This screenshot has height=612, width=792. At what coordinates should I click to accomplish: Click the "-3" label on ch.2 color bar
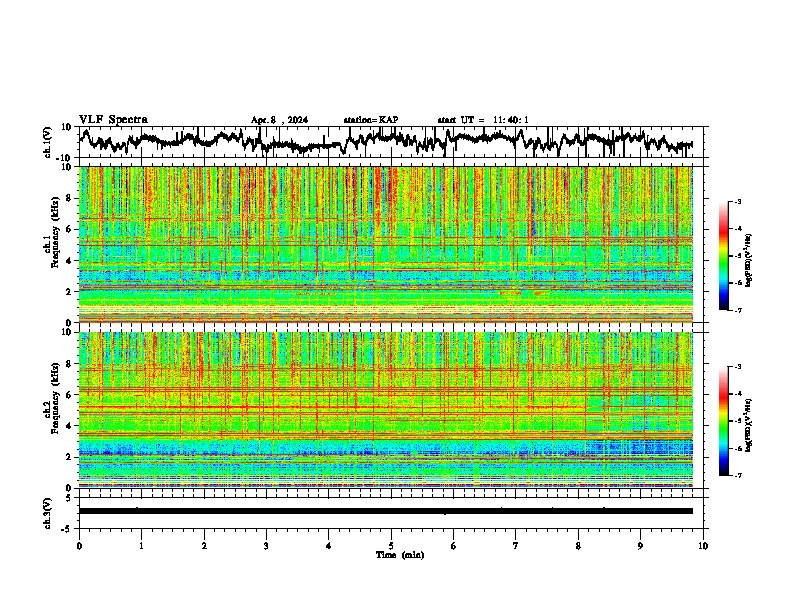tap(737, 367)
